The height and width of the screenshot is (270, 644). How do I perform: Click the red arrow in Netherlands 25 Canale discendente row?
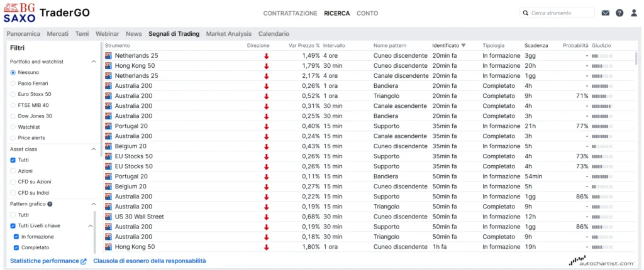[x=266, y=76]
